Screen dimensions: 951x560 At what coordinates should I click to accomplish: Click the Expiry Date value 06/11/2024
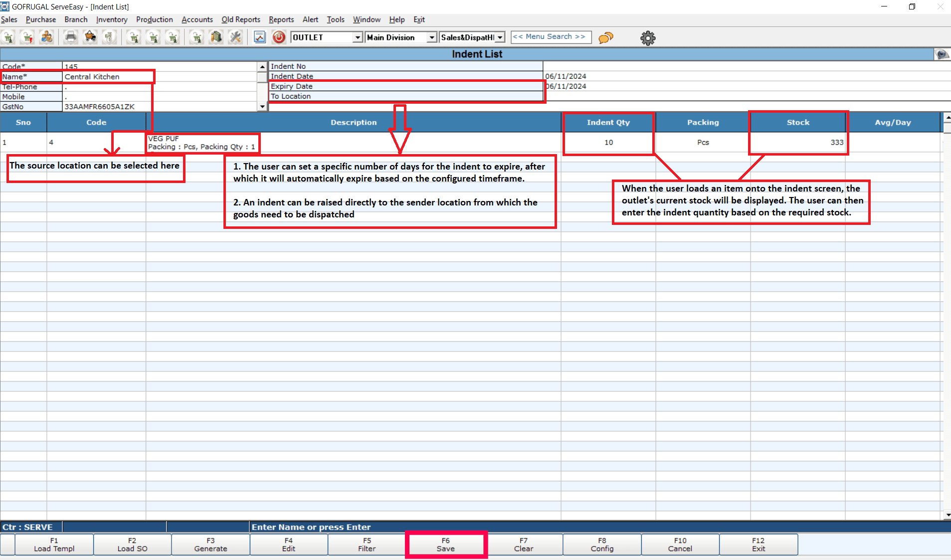(x=566, y=86)
